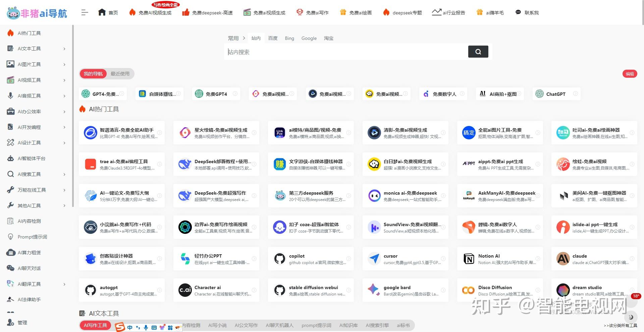644x332 pixels.
Task: Open the 智谱清言 tool icon
Action: point(90,133)
